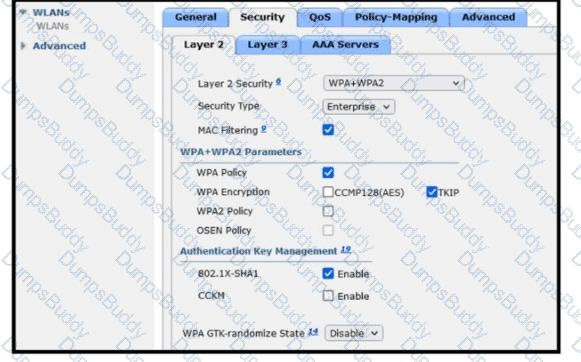Open WPA GTK-randomize State dropdown
Image resolution: width=581 pixels, height=362 pixels.
click(x=354, y=333)
